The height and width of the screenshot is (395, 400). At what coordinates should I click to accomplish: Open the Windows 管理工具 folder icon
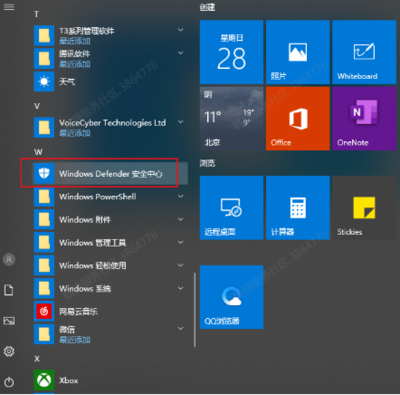point(44,242)
